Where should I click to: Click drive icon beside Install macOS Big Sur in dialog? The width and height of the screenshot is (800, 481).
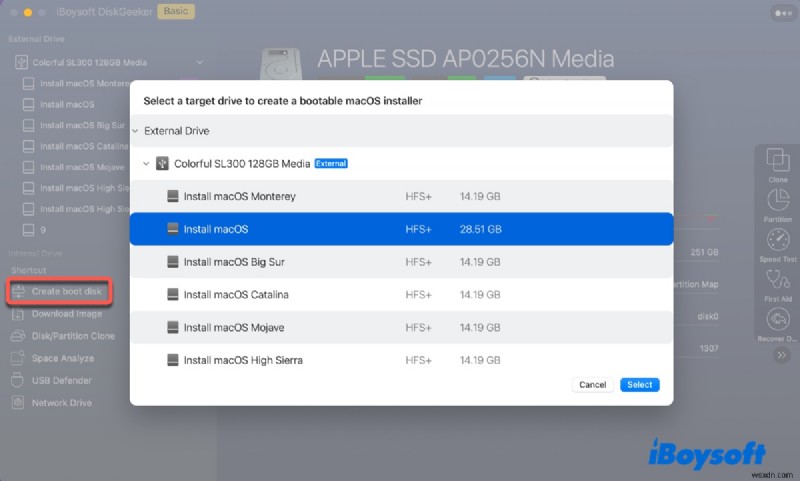pos(173,262)
